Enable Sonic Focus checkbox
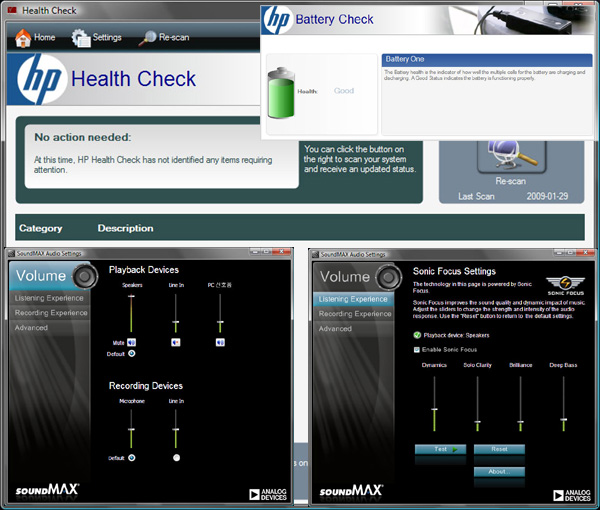This screenshot has height=510, width=600. point(417,349)
